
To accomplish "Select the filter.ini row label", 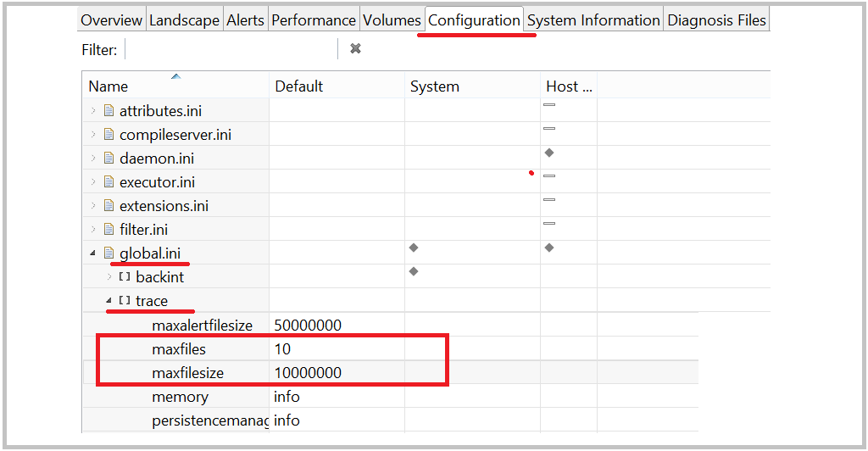I will coord(143,230).
